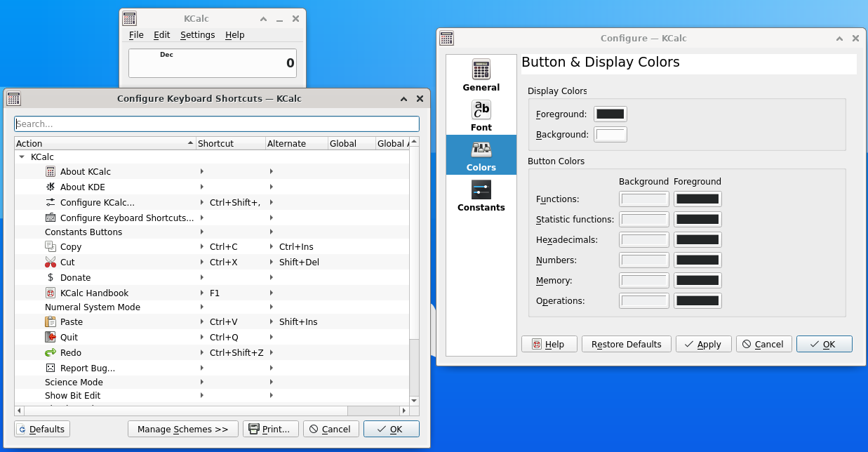The height and width of the screenshot is (452, 868).
Task: Click Configure KCalc window title bar icon
Action: pos(446,39)
